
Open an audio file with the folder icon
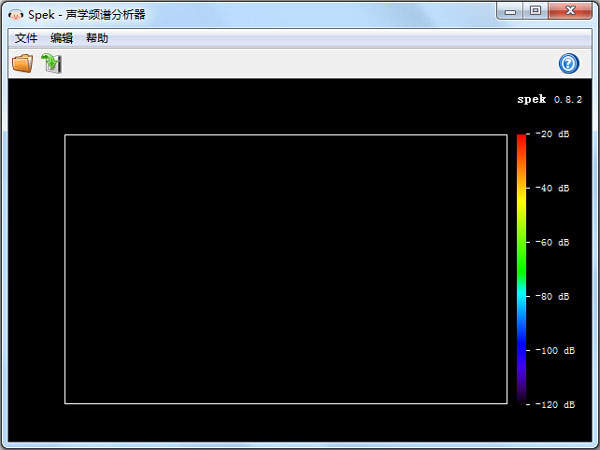point(22,64)
